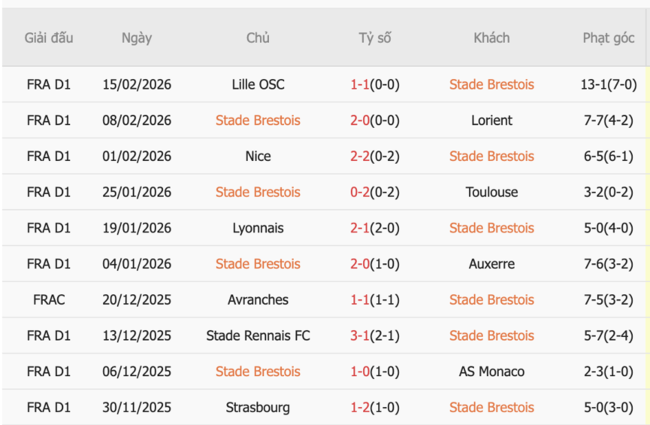
Task: Open the Lorient team link
Action: pos(491,121)
